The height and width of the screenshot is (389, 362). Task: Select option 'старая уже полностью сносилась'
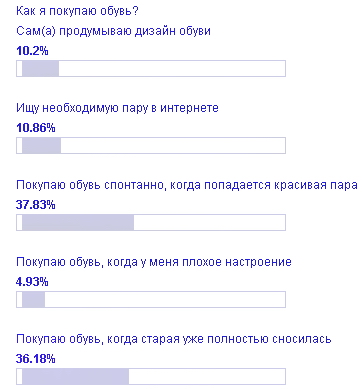[x=174, y=339]
